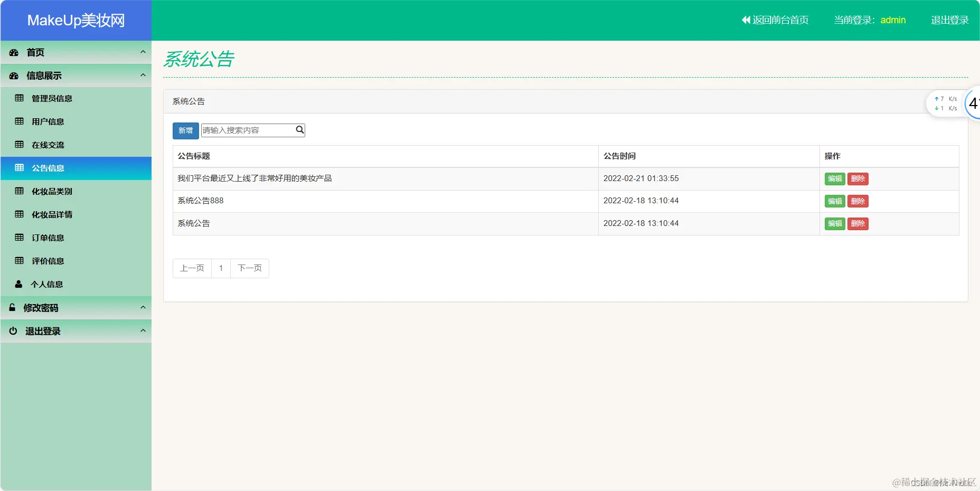Screen dimensions: 980x491
Task: Click the dashboard icon beside 首页
Action: coord(14,53)
